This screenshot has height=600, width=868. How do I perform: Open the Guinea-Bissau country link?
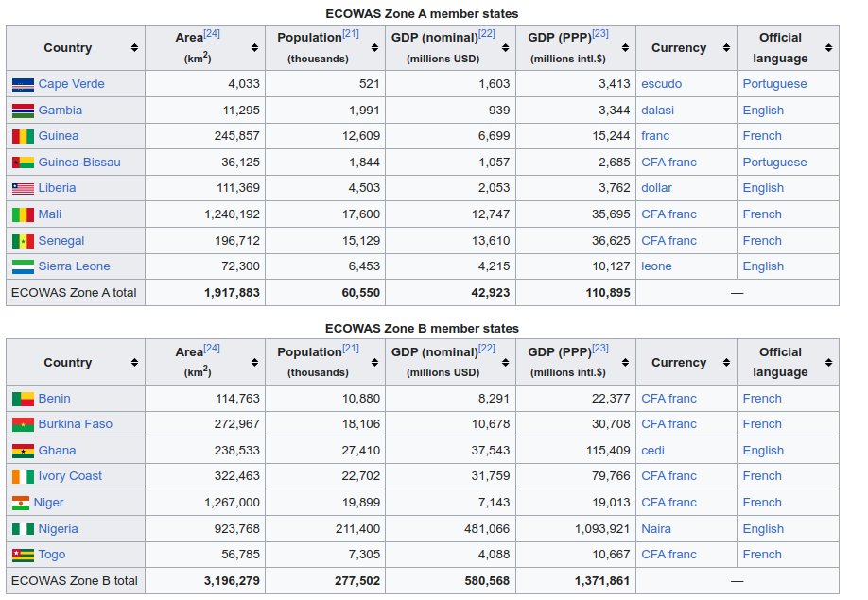pos(79,163)
